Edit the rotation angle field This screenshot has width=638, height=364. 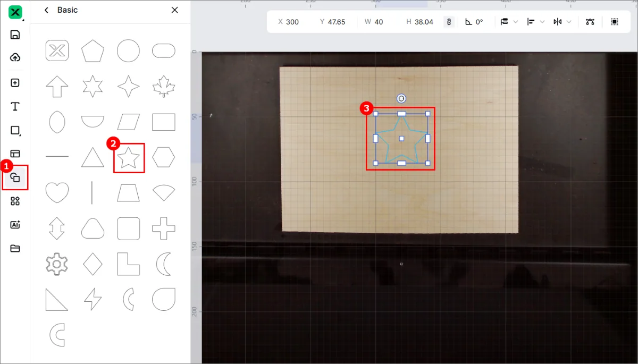[475, 22]
